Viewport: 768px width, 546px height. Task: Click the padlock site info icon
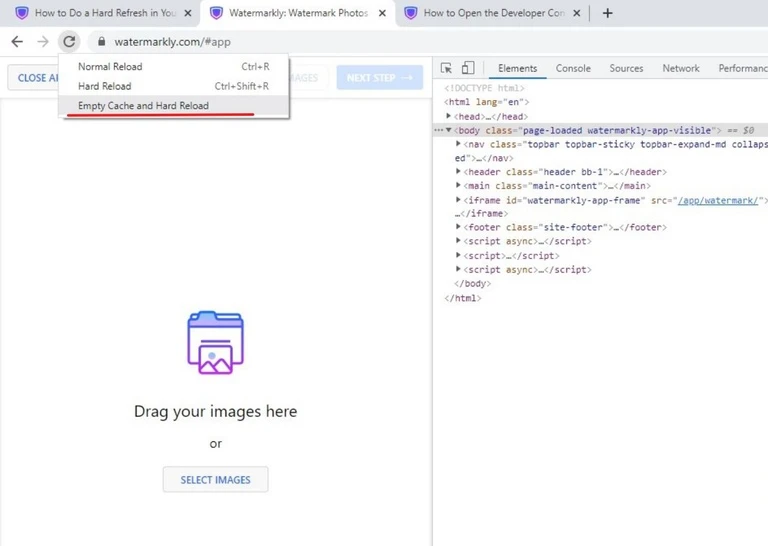[x=101, y=42]
